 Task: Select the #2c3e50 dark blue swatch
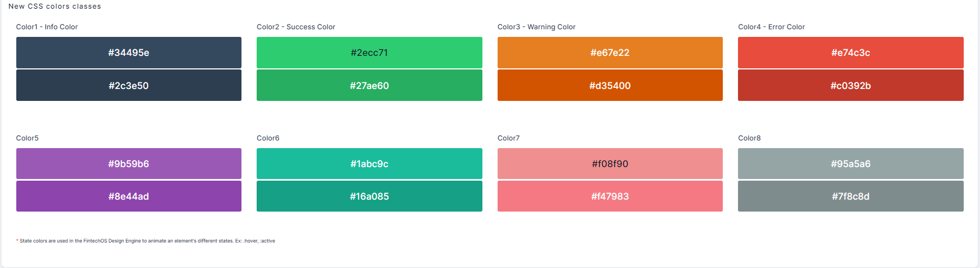(x=129, y=85)
